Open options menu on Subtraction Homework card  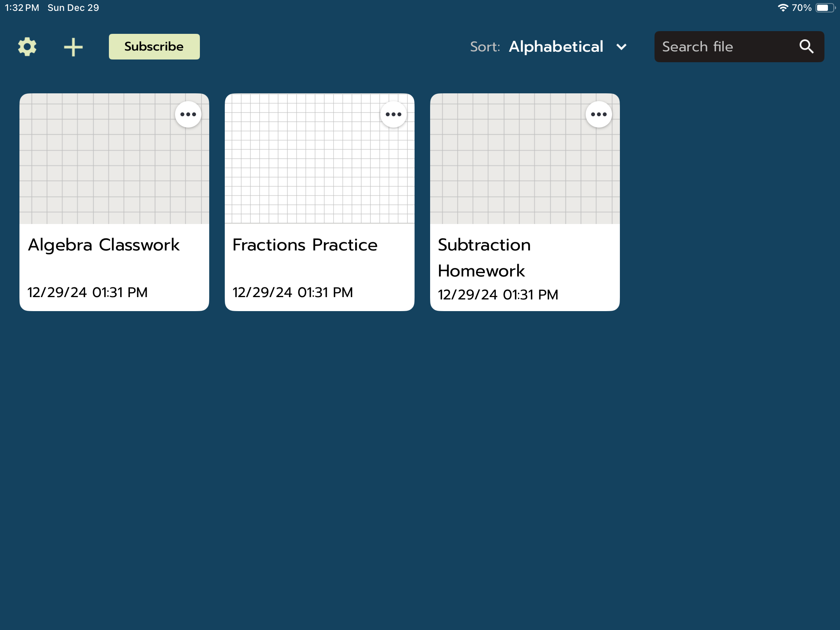598,114
